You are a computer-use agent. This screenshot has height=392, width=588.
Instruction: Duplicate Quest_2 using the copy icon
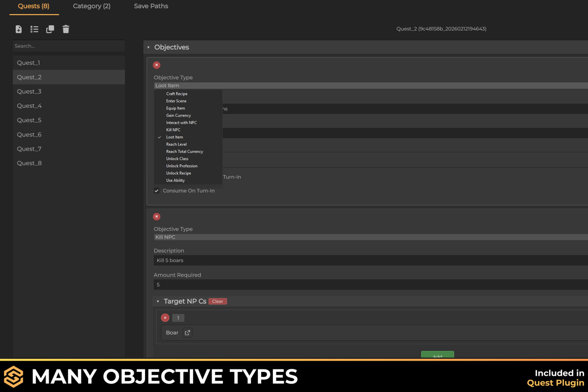point(49,29)
